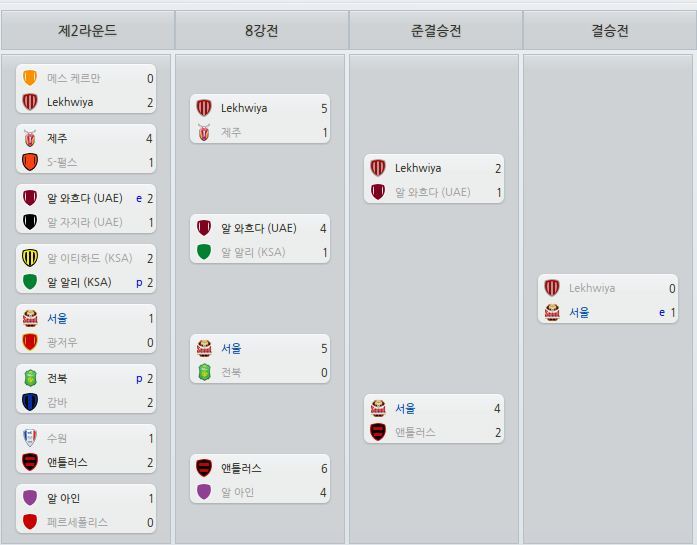Image resolution: width=697 pixels, height=545 pixels.
Task: Open the 광저우 team crest
Action: (30, 342)
